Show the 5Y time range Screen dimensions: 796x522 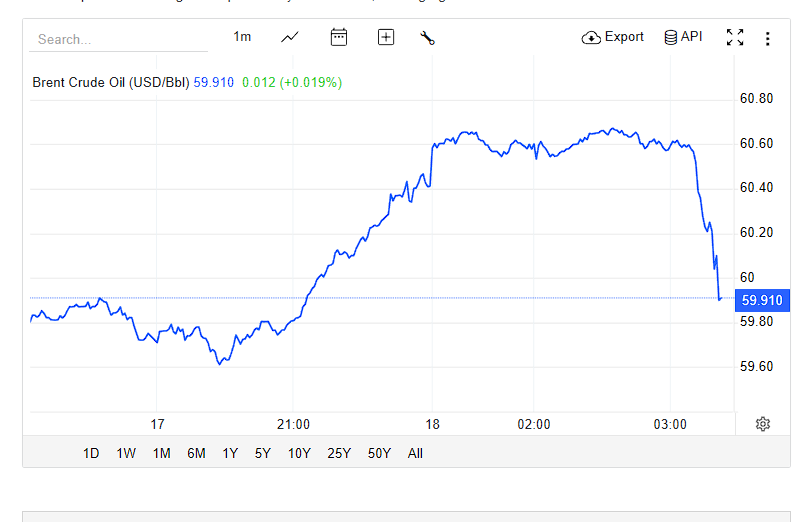(x=263, y=453)
